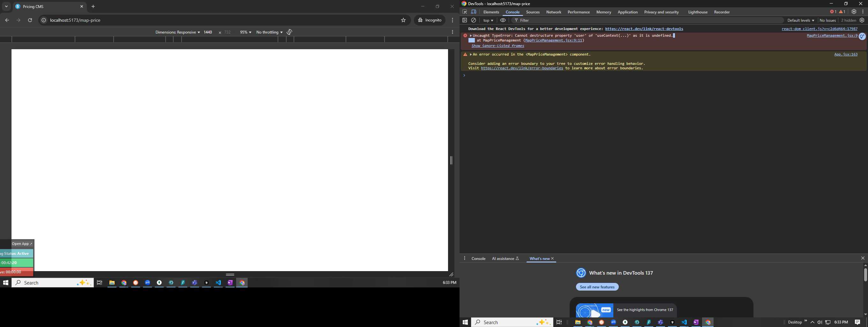Focus the console Filter input field

point(647,20)
